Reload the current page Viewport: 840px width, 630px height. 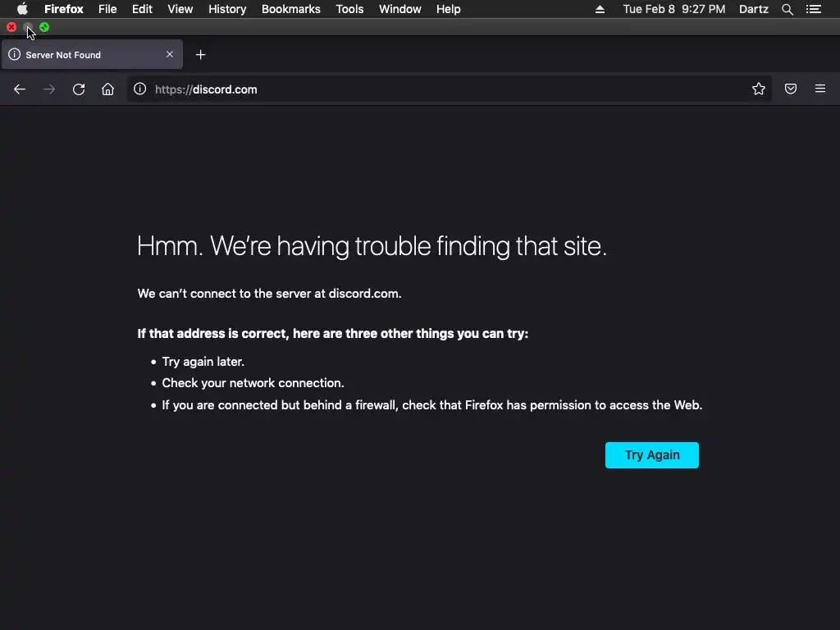click(x=79, y=89)
